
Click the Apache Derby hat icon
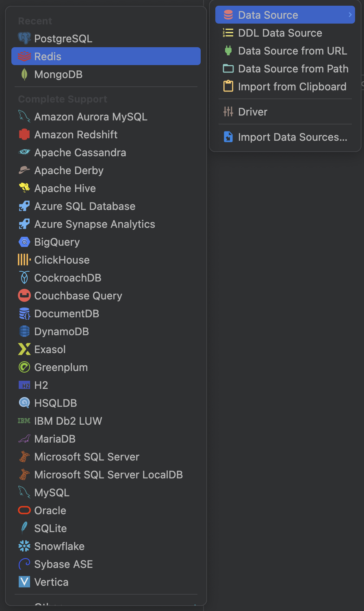coord(24,170)
